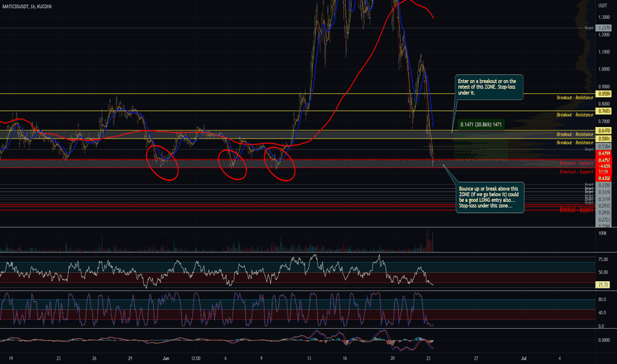Click the 75.00 RSI axis level
Image resolution: width=617 pixels, height=364 pixels.
[x=603, y=259]
